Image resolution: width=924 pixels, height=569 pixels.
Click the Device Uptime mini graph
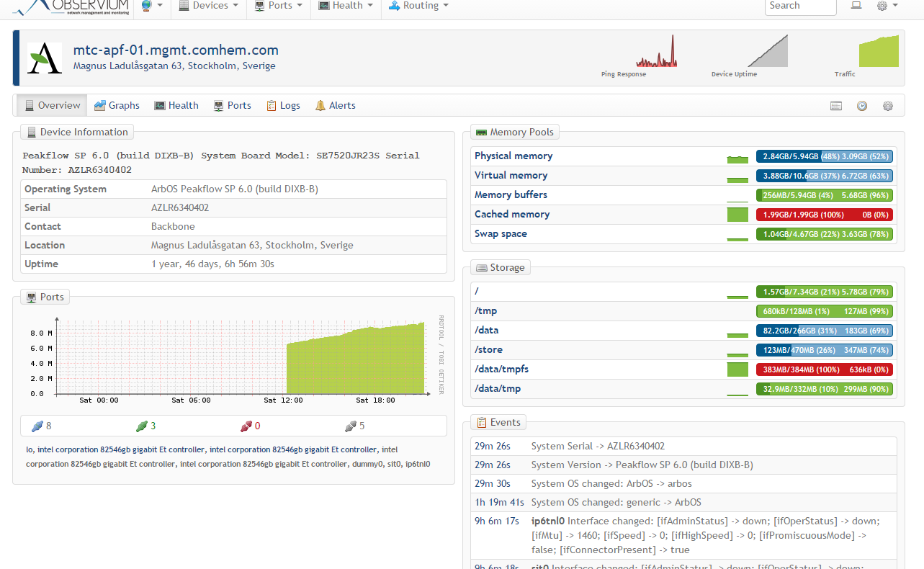pyautogui.click(x=767, y=52)
